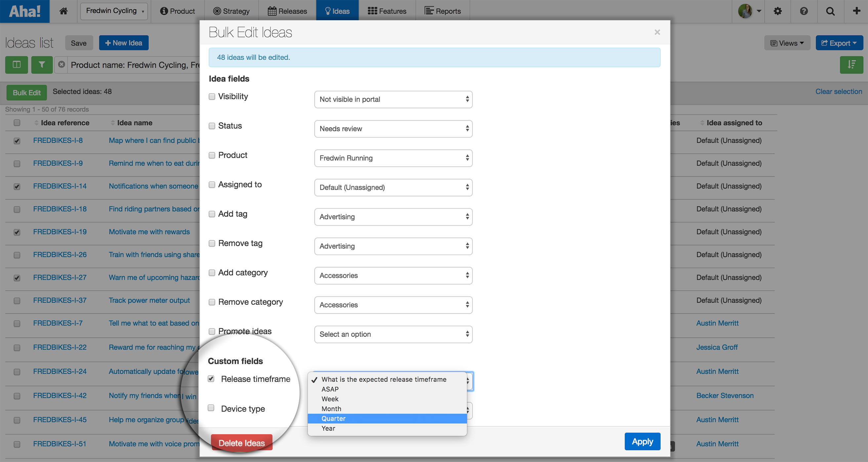The height and width of the screenshot is (462, 868).
Task: Click the green sort order icon
Action: (x=851, y=65)
